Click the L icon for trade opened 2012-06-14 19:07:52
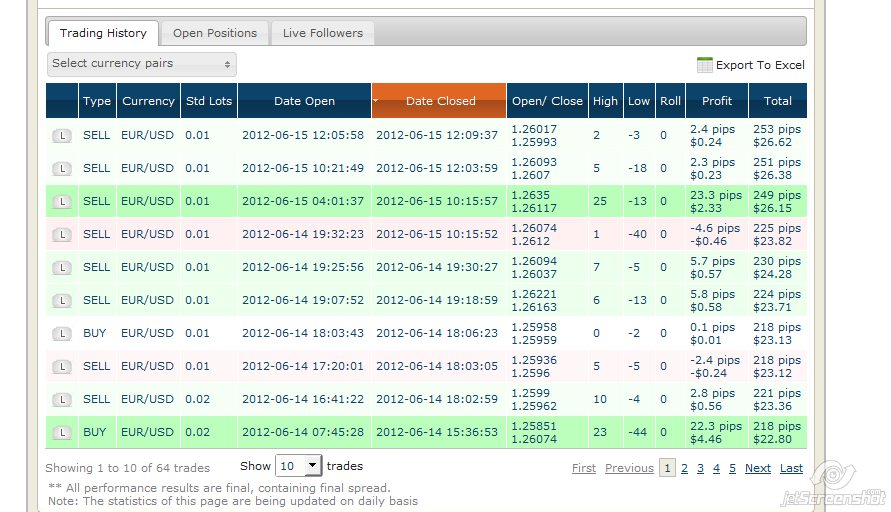 62,301
